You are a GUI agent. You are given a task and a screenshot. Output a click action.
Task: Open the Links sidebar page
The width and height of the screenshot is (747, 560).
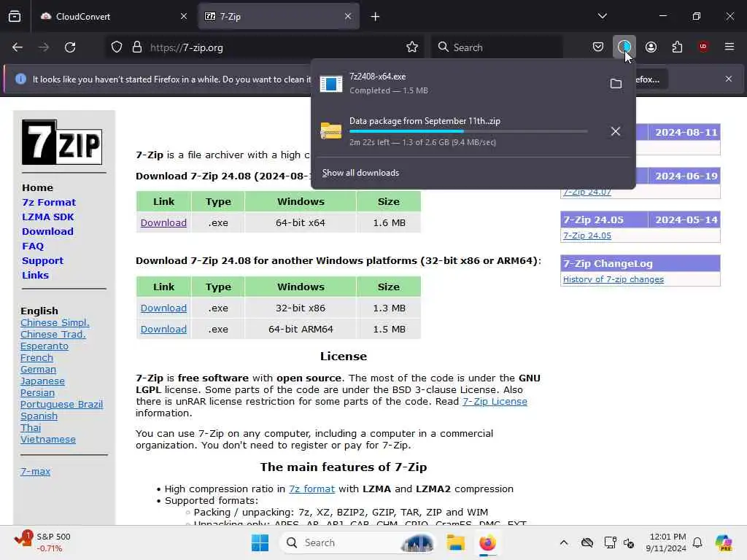tap(35, 275)
